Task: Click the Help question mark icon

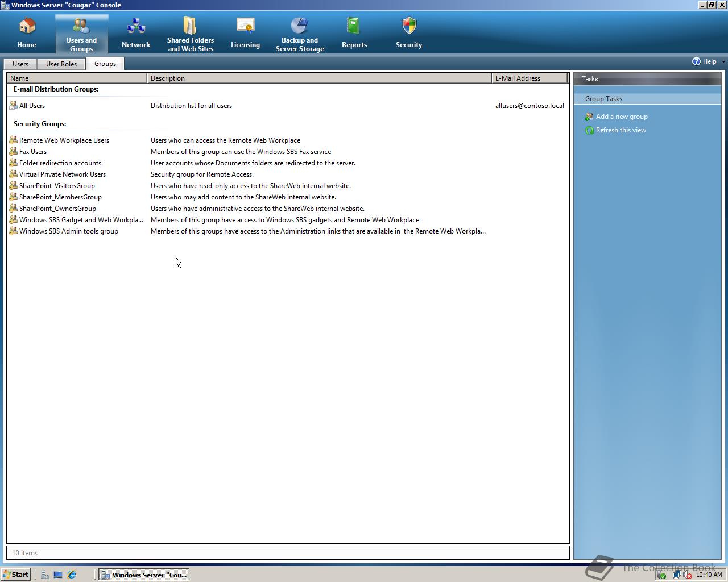Action: (696, 61)
